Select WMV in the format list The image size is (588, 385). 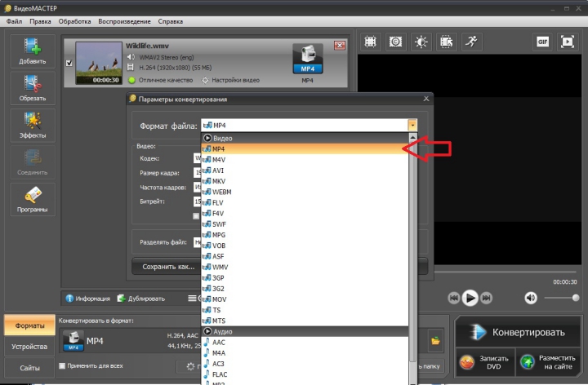click(305, 267)
